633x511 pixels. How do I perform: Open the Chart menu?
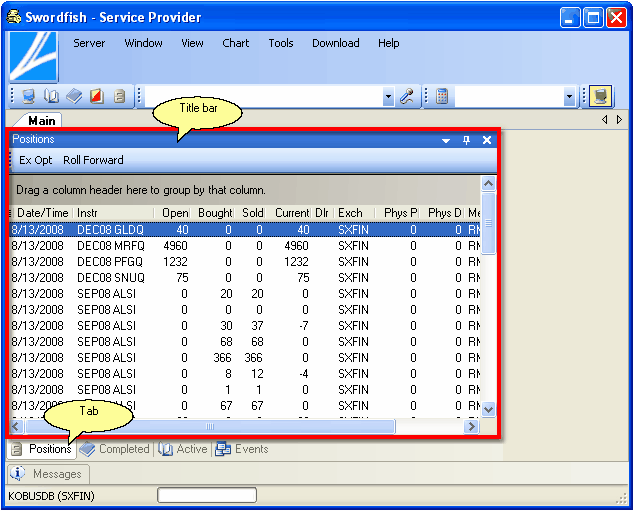coord(236,43)
